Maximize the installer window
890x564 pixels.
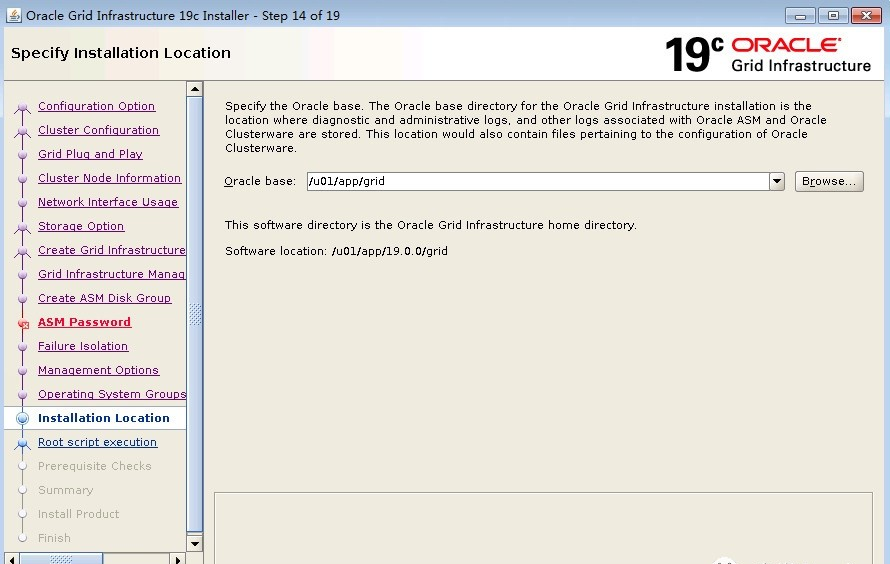pyautogui.click(x=833, y=15)
